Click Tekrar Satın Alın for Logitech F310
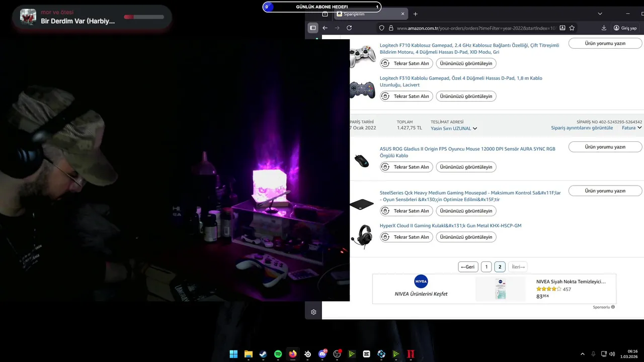The width and height of the screenshot is (644, 362). click(407, 96)
